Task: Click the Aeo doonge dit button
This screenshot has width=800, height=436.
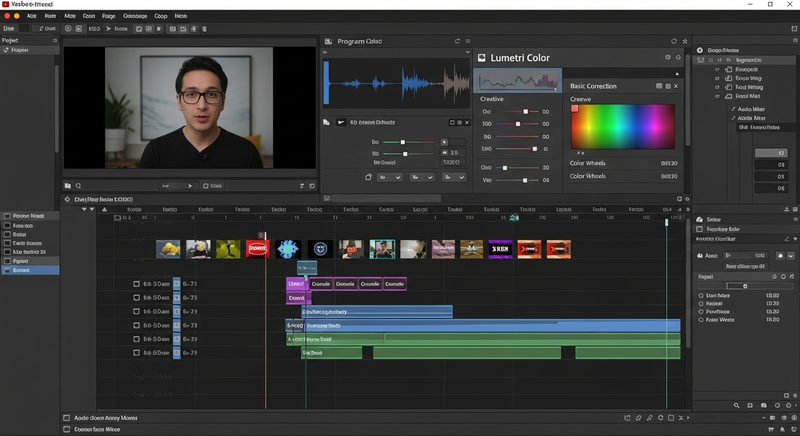Action: pyautogui.click(x=745, y=266)
